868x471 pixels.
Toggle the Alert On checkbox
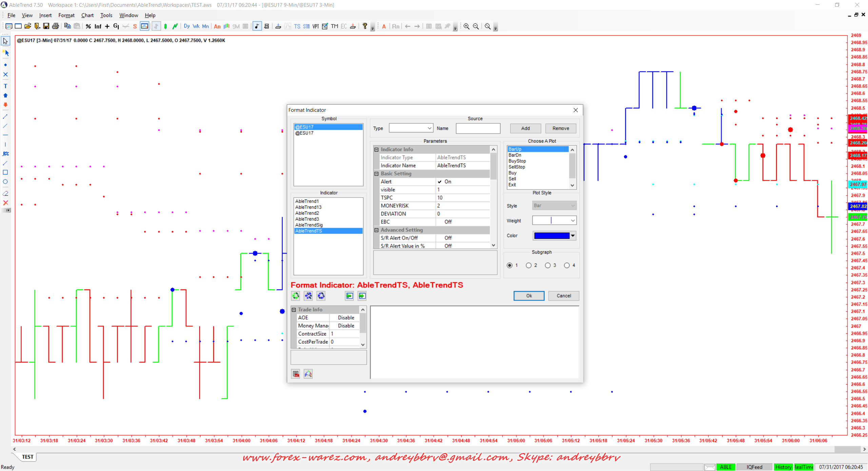coord(439,182)
